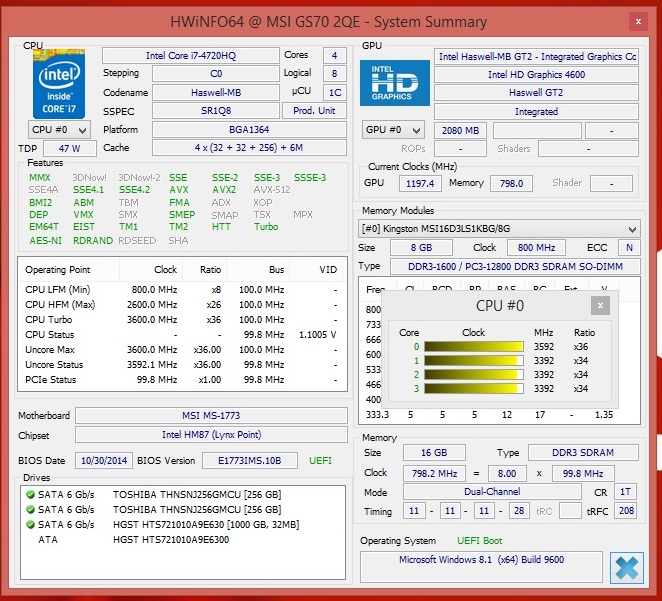
Task: Click the module Clock 800 MHz field
Action: pos(536,248)
